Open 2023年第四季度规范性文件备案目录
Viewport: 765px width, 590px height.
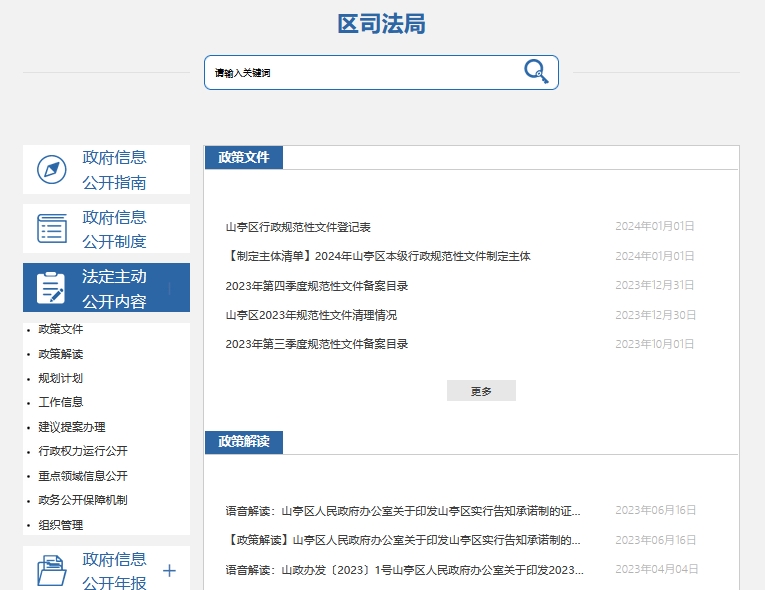[317, 286]
